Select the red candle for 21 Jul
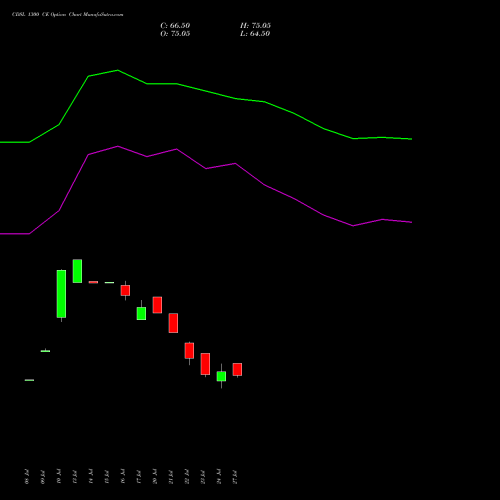The image size is (500, 500). click(x=173, y=323)
